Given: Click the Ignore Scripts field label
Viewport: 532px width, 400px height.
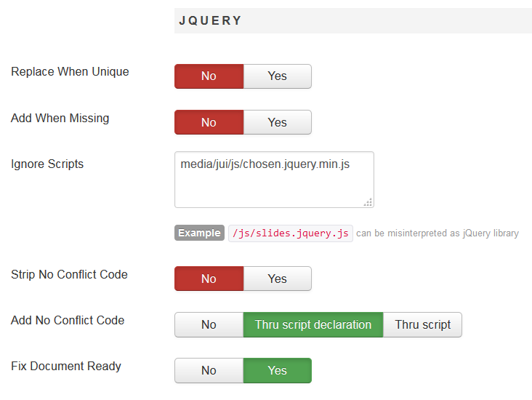Looking at the screenshot, I should tap(47, 164).
